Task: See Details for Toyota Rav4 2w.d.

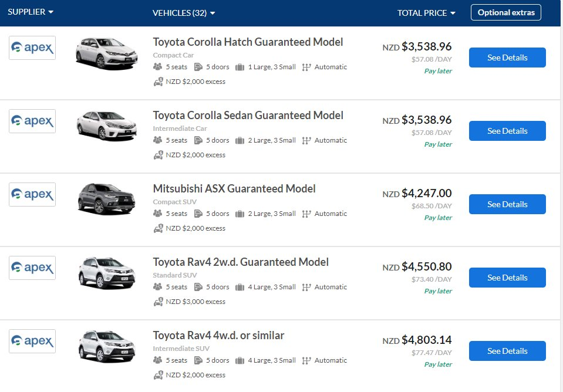Action: (x=507, y=278)
